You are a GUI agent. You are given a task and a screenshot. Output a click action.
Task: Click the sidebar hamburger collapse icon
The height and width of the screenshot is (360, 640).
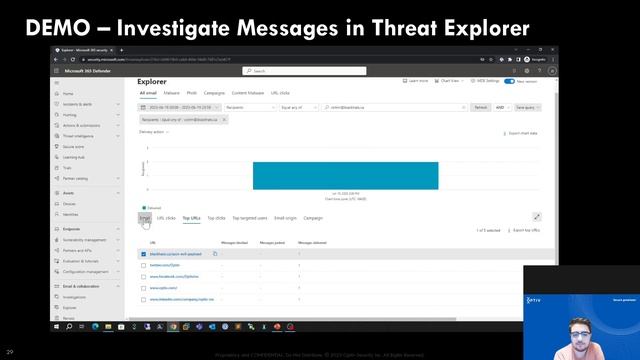(x=57, y=82)
